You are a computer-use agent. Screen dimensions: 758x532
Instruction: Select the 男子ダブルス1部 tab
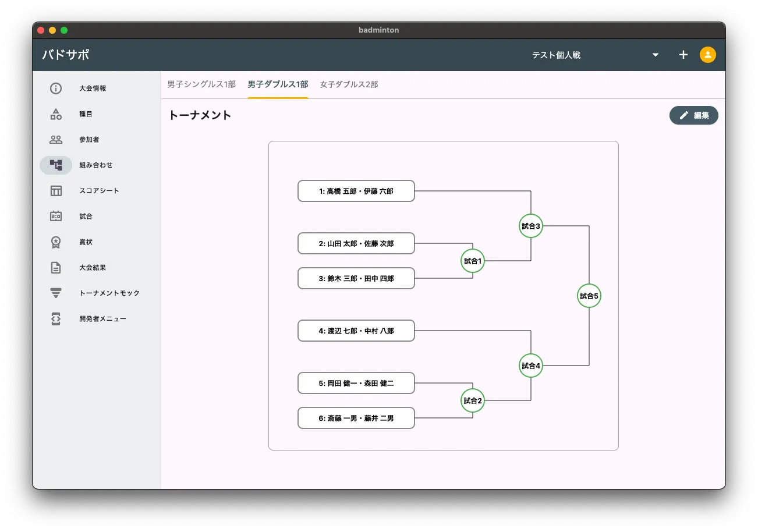(x=278, y=84)
